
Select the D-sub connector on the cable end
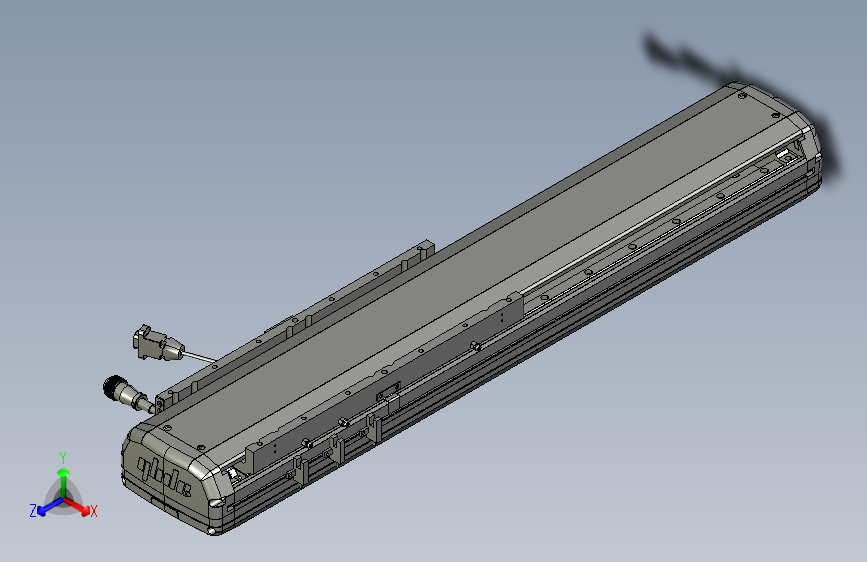coord(157,344)
